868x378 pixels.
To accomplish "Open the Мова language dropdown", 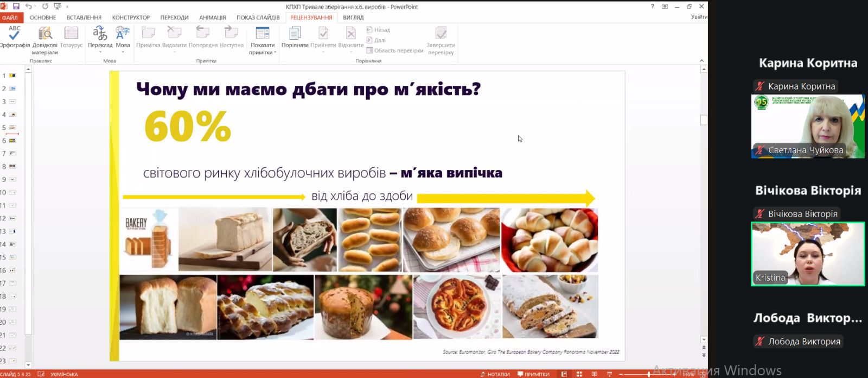I will coord(123,53).
